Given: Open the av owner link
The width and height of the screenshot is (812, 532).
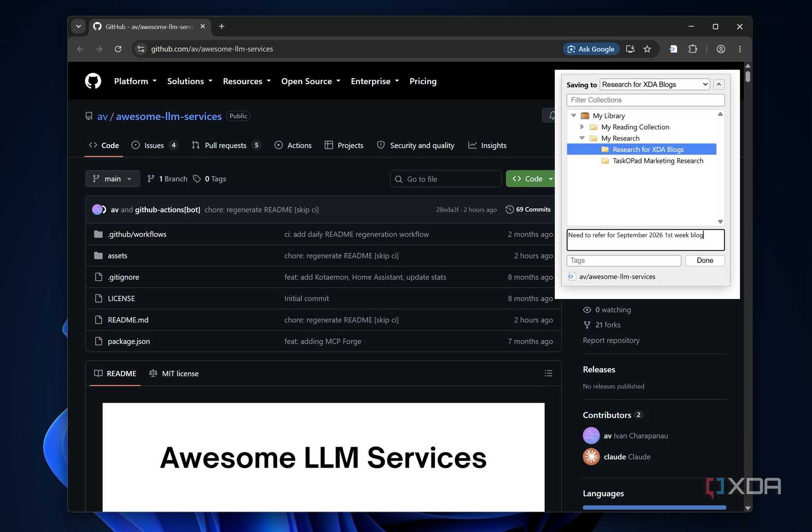Looking at the screenshot, I should pyautogui.click(x=102, y=116).
